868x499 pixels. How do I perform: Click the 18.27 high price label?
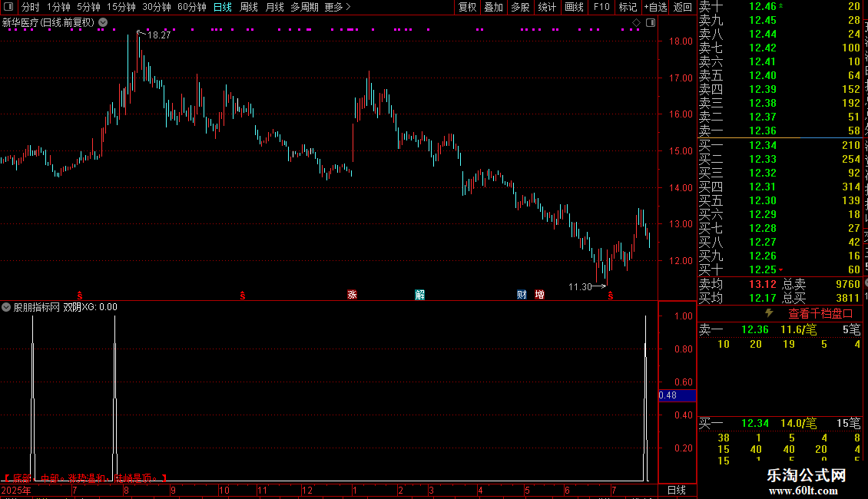(x=160, y=35)
